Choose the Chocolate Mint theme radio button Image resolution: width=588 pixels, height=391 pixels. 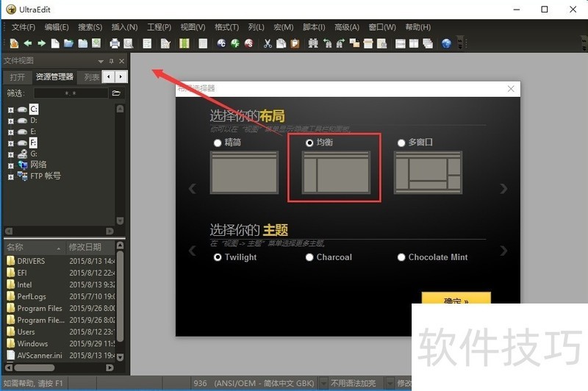pos(401,257)
